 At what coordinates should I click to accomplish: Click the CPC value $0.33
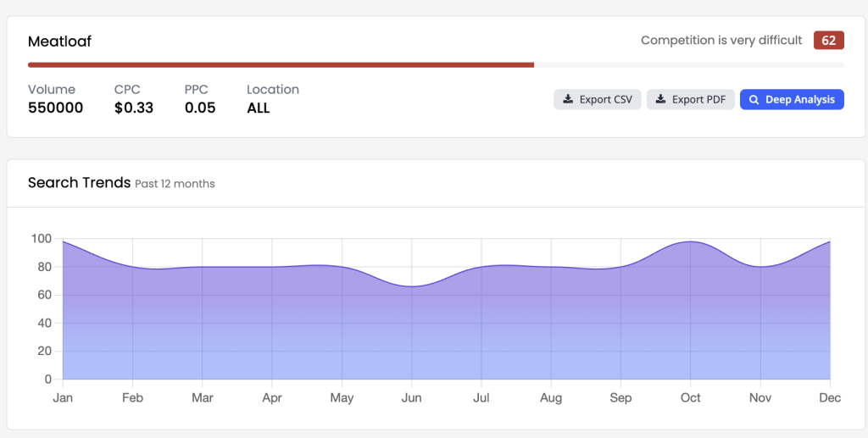point(134,108)
